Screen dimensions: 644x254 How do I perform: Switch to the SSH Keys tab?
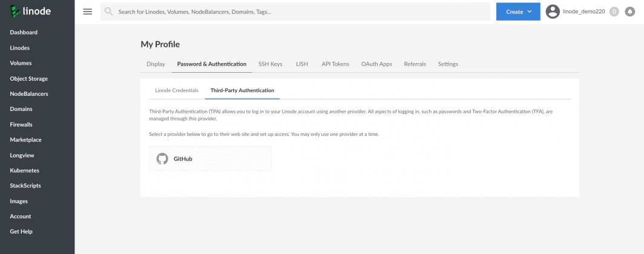(x=271, y=64)
